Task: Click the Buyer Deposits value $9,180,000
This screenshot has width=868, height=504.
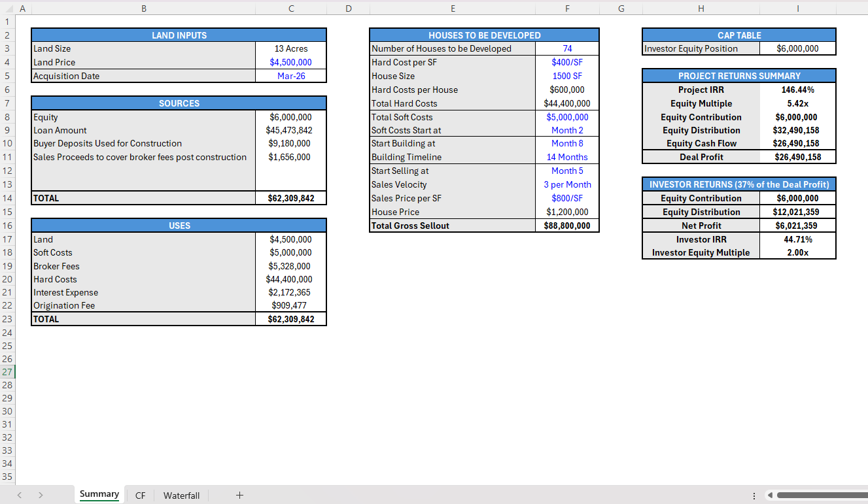Action: pos(291,143)
